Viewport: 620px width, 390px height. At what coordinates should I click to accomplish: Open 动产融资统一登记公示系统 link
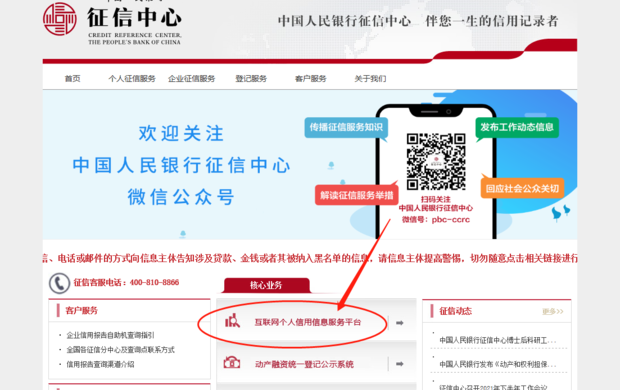pos(304,364)
